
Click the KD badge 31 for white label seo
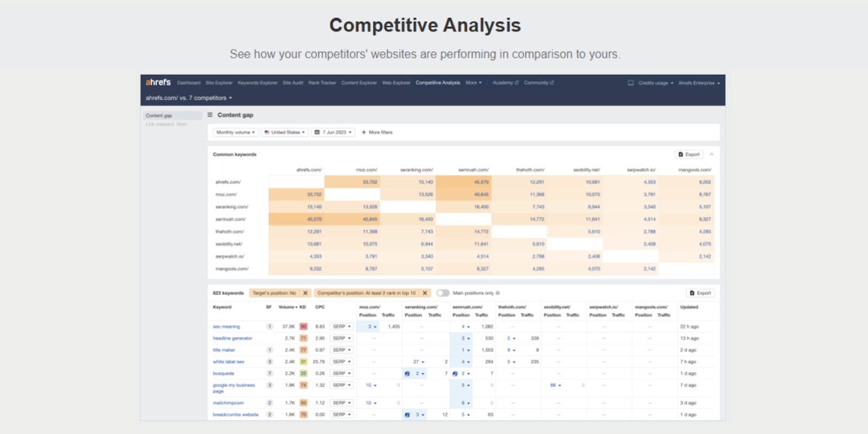tap(304, 362)
